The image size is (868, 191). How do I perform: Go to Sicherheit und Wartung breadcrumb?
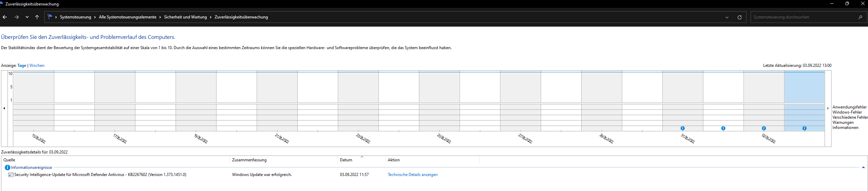point(185,17)
